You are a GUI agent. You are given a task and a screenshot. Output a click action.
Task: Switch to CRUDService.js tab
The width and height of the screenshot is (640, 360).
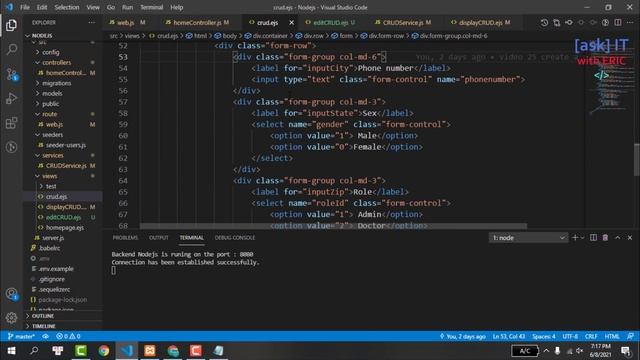[403, 23]
